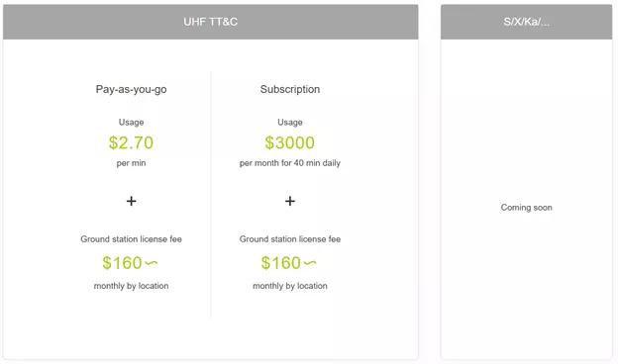This screenshot has width=618, height=364.
Task: Click 'monthly by location' under Pay-as-you-go
Action: (x=132, y=286)
